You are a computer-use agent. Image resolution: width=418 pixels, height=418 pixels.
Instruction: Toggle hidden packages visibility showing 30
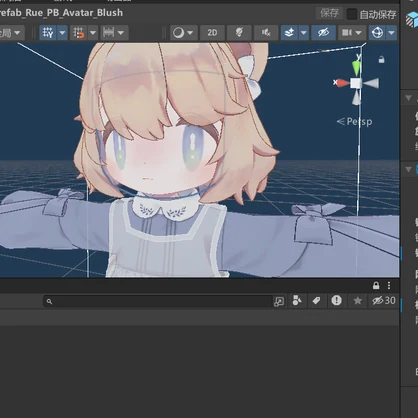coord(384,301)
